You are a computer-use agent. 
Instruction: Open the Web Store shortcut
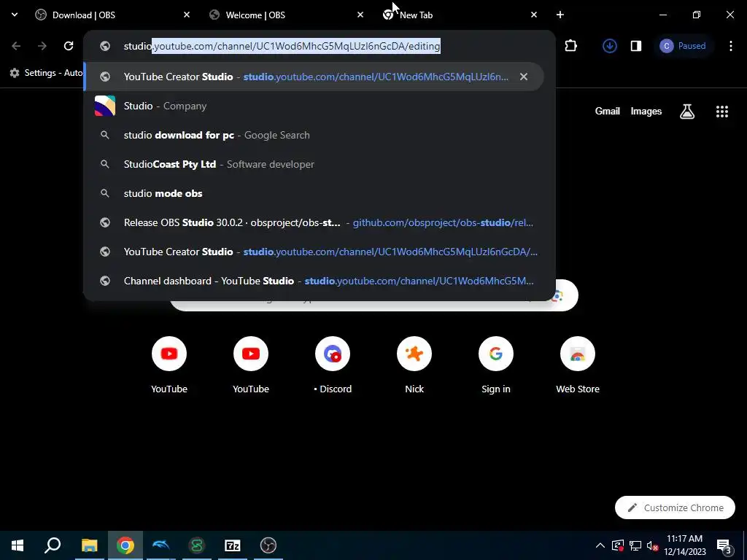point(578,365)
